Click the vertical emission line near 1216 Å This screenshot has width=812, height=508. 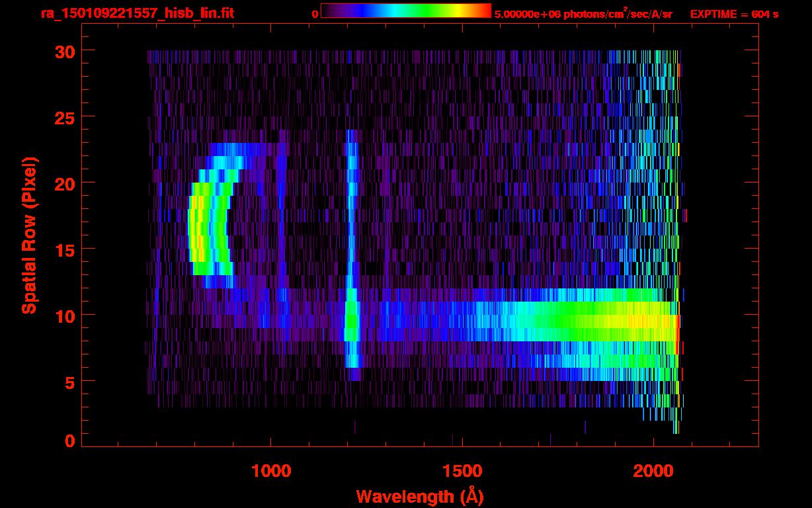(x=352, y=255)
